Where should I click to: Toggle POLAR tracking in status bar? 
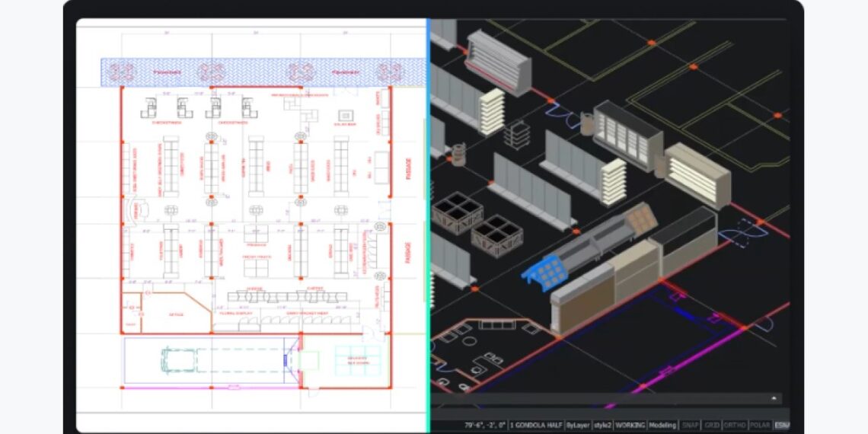click(x=761, y=425)
